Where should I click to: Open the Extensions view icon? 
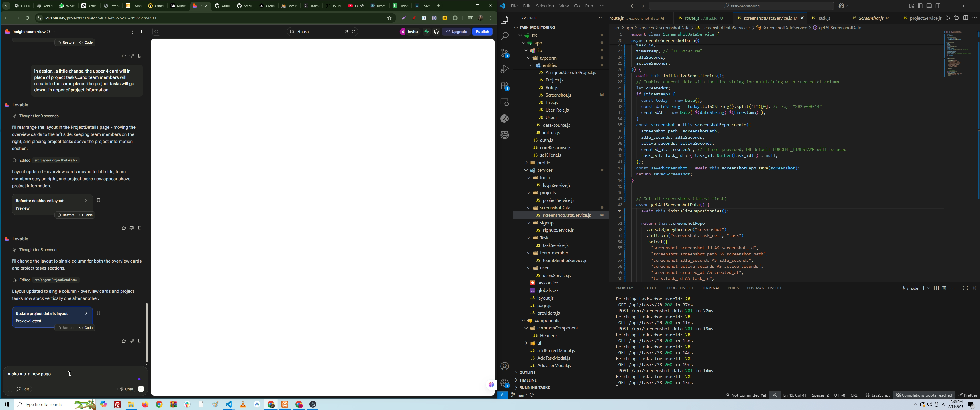click(505, 86)
